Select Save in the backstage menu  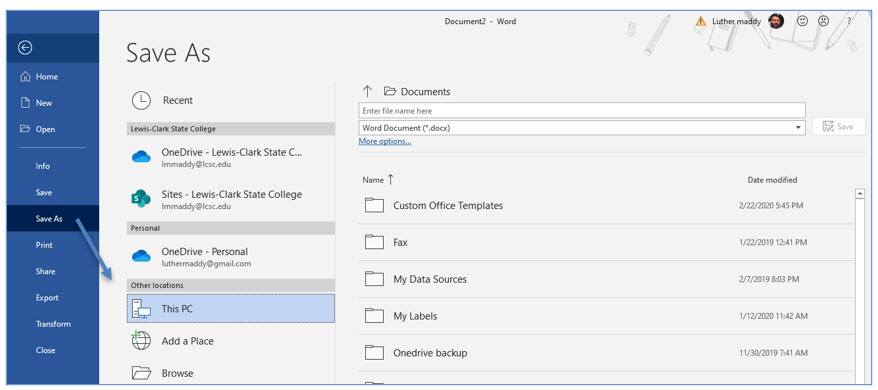(44, 192)
